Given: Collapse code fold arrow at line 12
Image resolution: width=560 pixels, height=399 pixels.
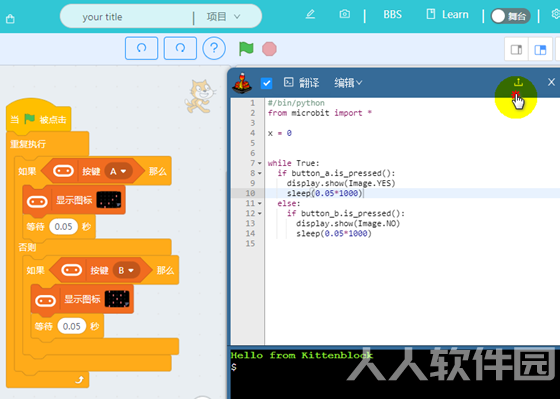Looking at the screenshot, I should (x=260, y=213).
